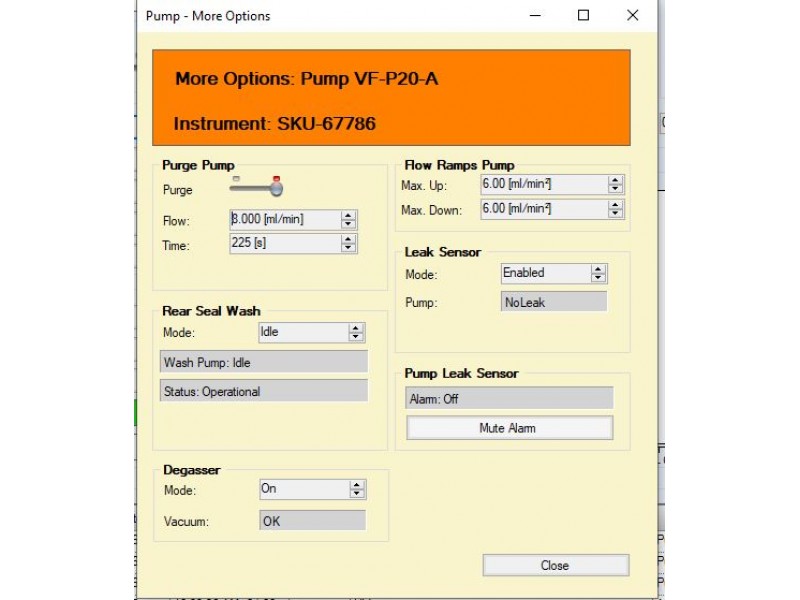Minimize the Pump - More Options window

coord(535,15)
